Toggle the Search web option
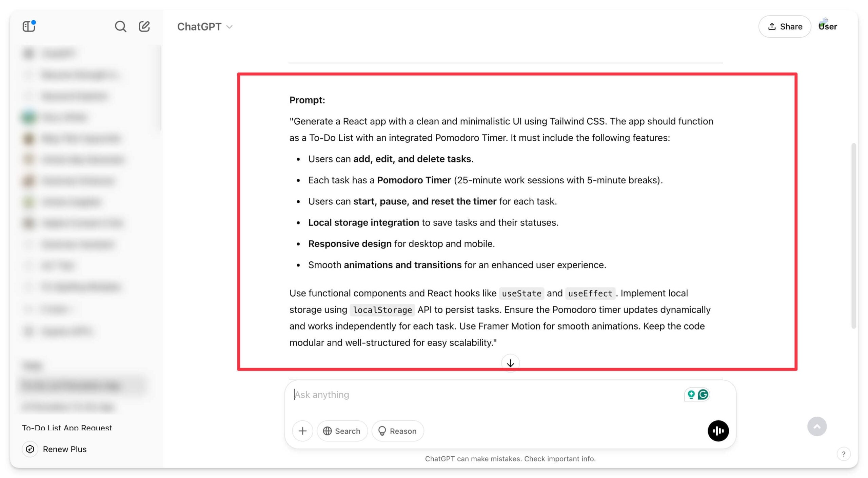This screenshot has width=868, height=478. click(x=342, y=431)
